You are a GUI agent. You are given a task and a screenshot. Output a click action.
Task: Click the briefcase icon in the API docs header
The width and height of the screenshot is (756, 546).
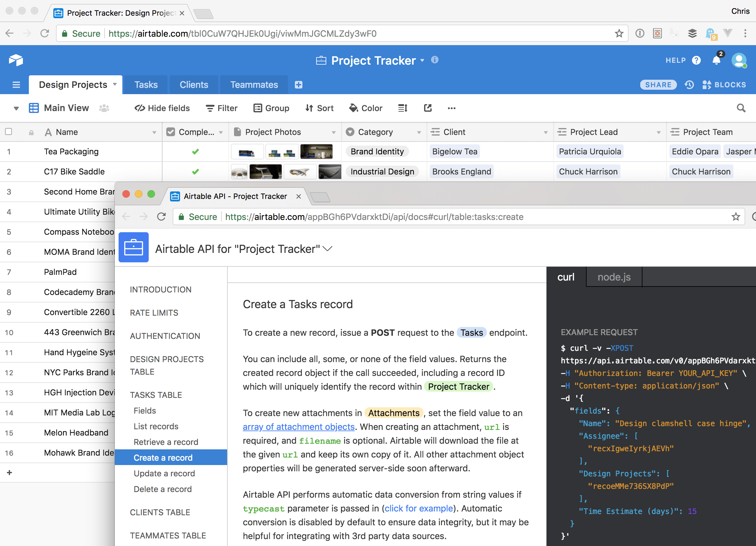coord(134,248)
